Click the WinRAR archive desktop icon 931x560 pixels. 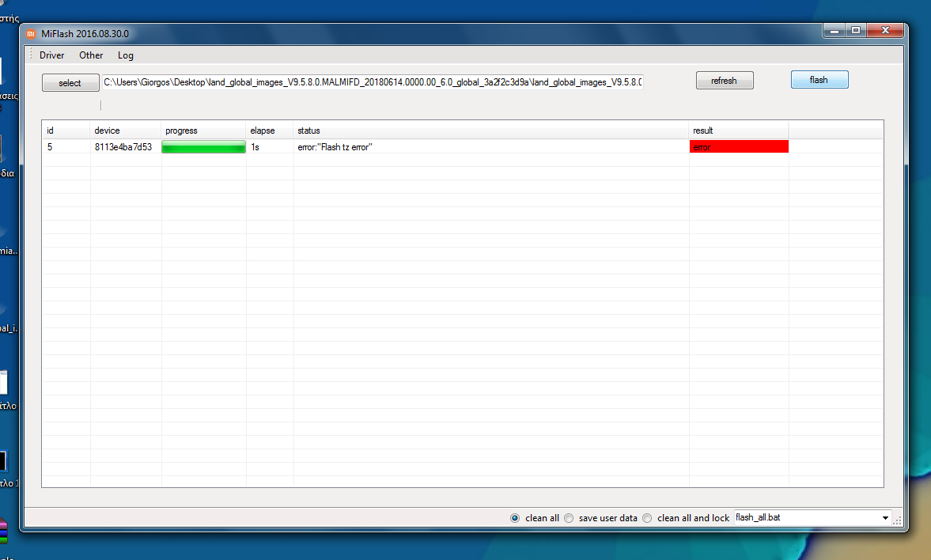point(3,531)
